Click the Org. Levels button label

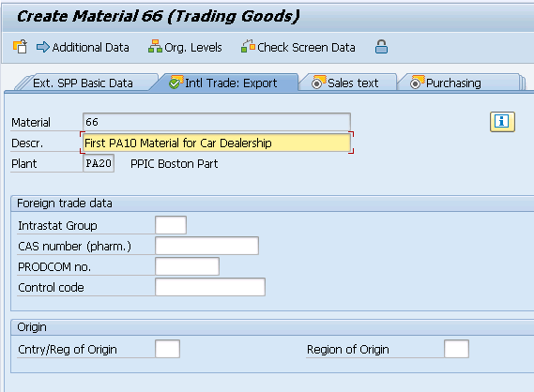coord(193,47)
